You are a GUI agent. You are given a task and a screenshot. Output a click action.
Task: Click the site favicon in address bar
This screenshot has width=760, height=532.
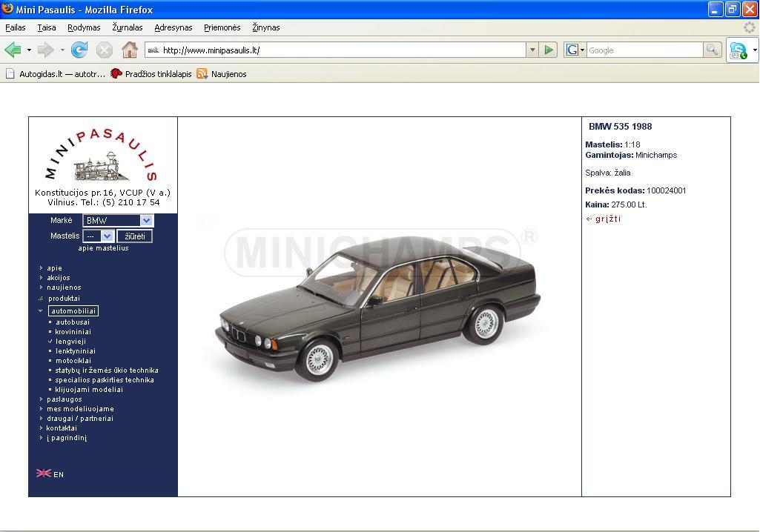[x=153, y=50]
